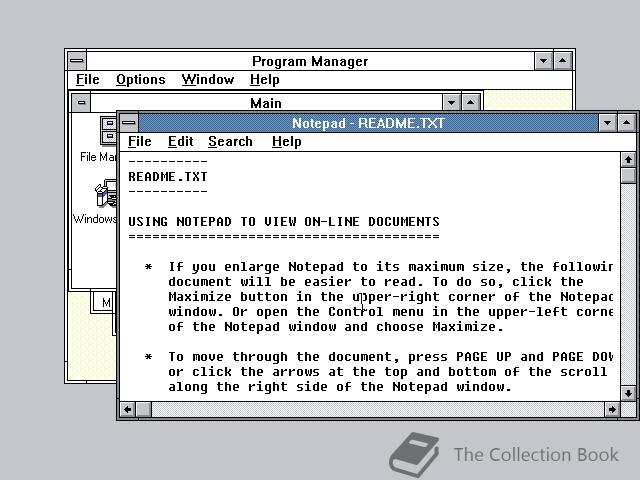The image size is (640, 480).
Task: Open the Help menu in Program Manager
Action: coord(264,80)
